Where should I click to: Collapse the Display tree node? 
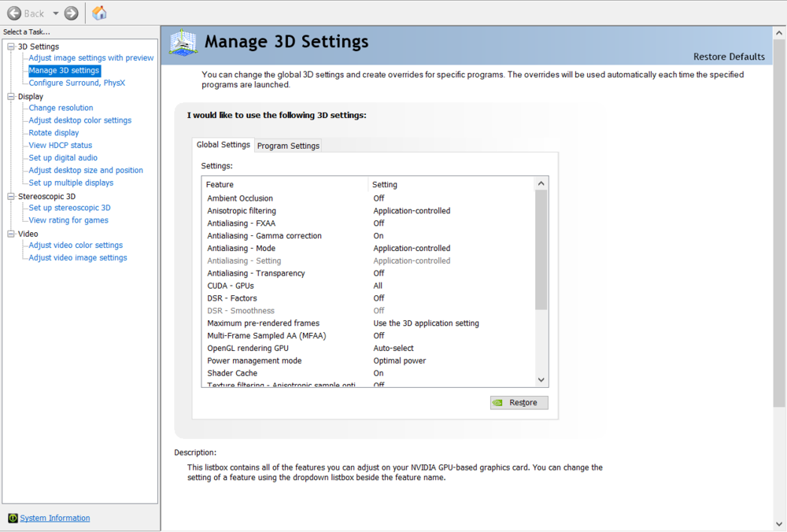point(11,96)
